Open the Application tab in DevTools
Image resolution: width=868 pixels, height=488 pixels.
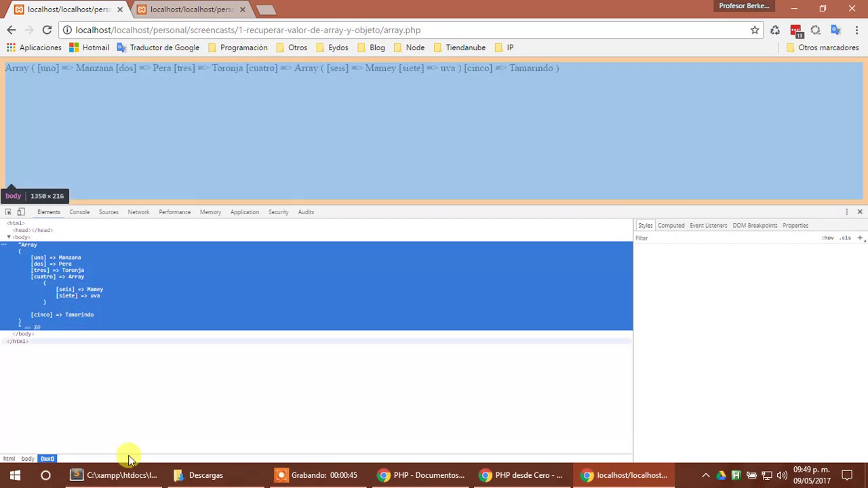[245, 212]
